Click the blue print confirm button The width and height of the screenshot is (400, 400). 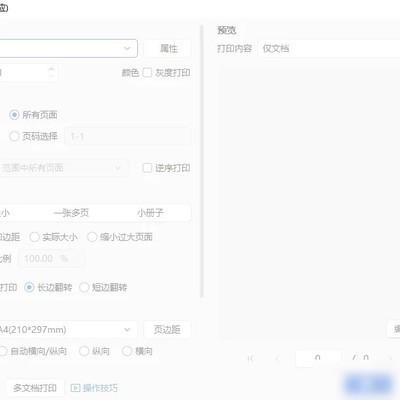pos(369,384)
